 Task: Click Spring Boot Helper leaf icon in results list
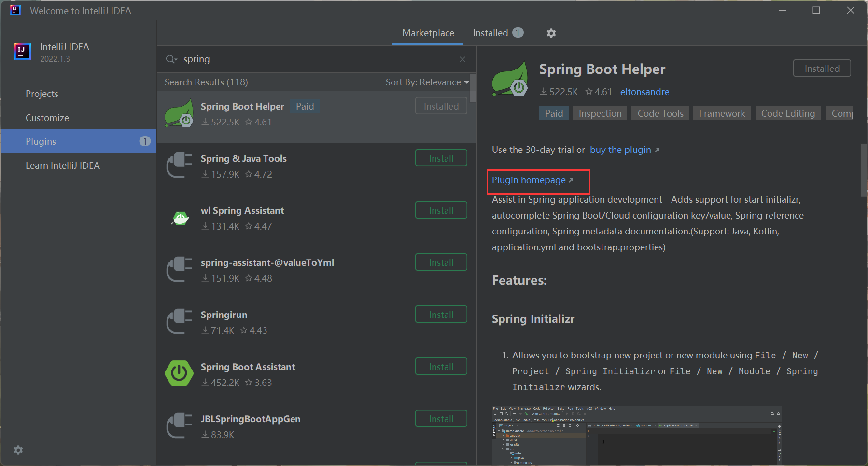point(179,114)
